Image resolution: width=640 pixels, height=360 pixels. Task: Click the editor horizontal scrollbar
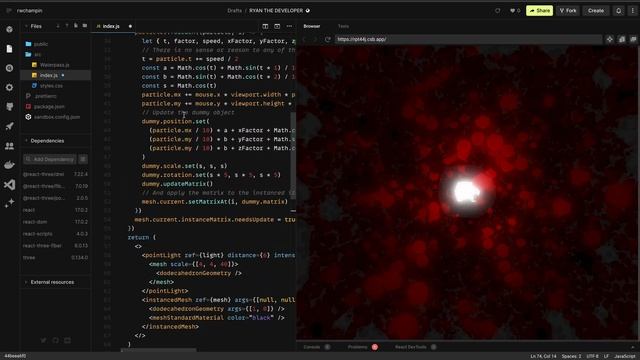[159, 350]
